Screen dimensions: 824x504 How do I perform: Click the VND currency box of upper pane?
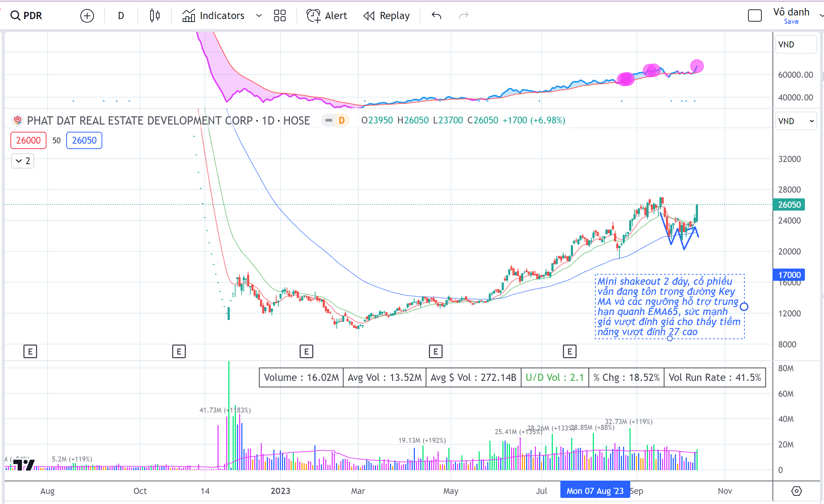click(x=796, y=44)
